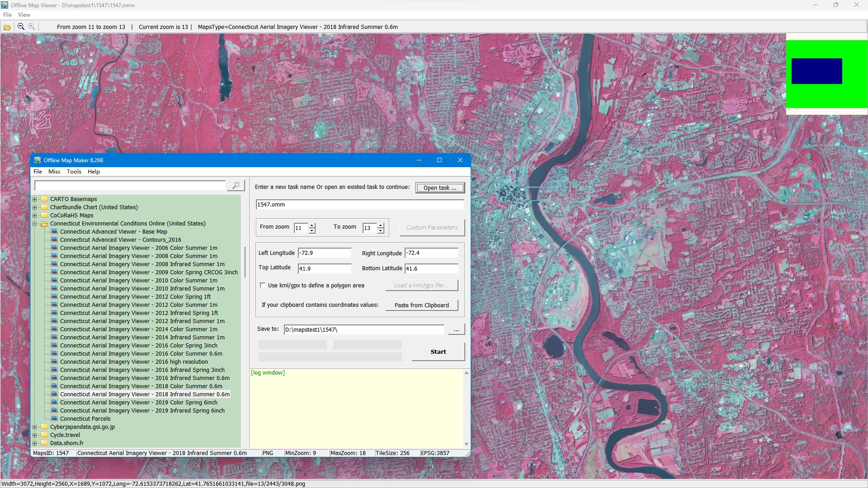Click the Start button
868x488 pixels.
(x=438, y=352)
